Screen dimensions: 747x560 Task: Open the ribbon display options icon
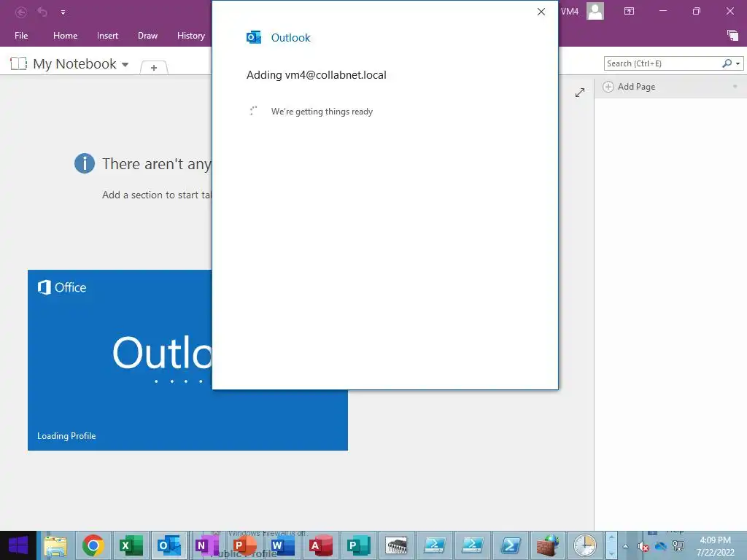(x=629, y=11)
